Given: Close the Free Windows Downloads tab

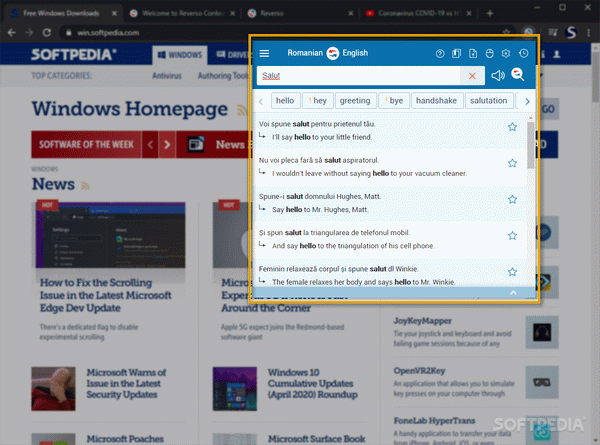Looking at the screenshot, I should coord(114,13).
